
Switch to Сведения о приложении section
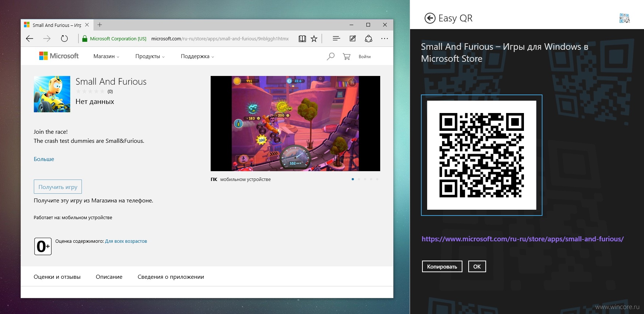click(x=171, y=277)
